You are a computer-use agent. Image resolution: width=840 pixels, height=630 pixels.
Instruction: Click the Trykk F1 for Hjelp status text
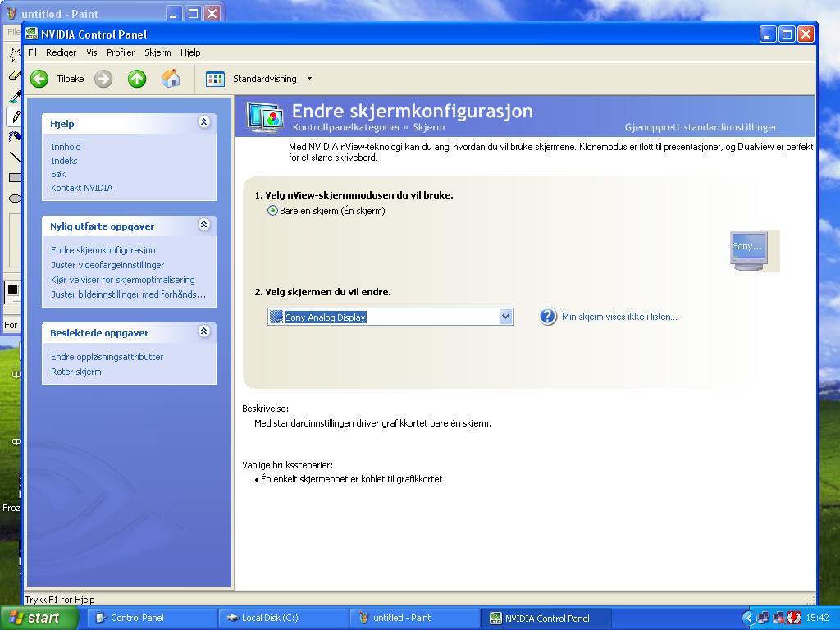(60, 600)
